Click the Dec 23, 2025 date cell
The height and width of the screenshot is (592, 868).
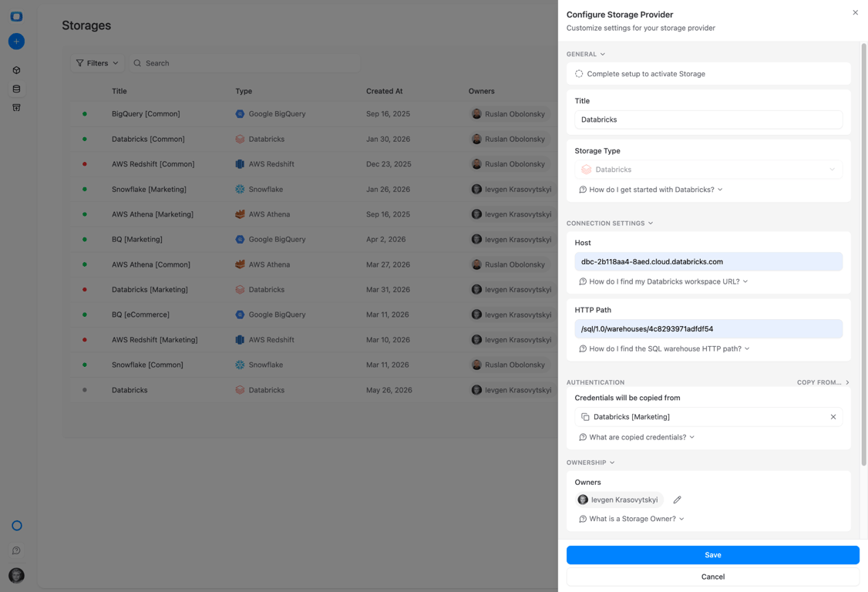coord(389,164)
